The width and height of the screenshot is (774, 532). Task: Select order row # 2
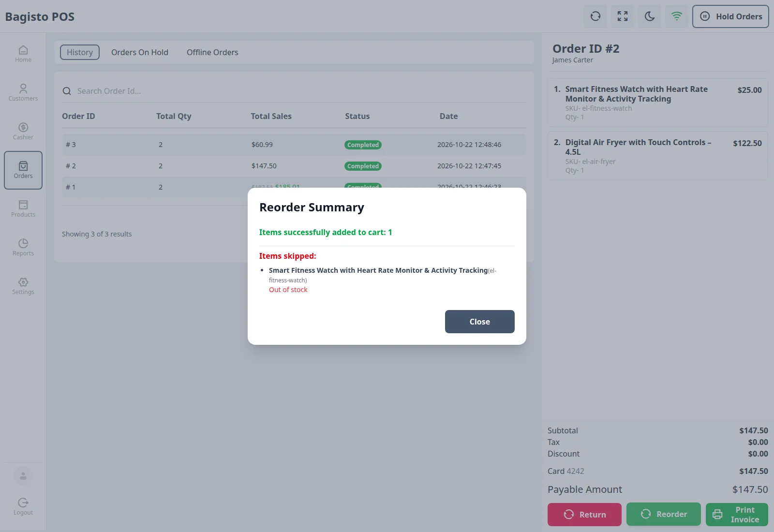tap(294, 166)
